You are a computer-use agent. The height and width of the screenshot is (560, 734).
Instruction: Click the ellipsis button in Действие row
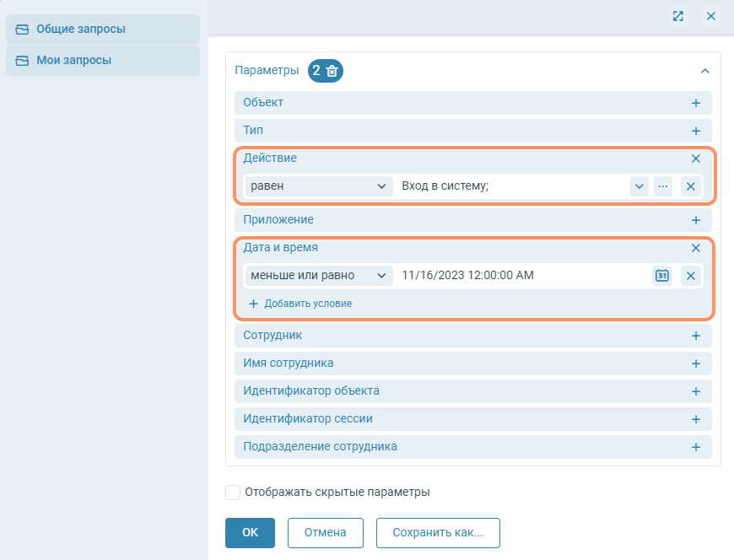[x=662, y=186]
